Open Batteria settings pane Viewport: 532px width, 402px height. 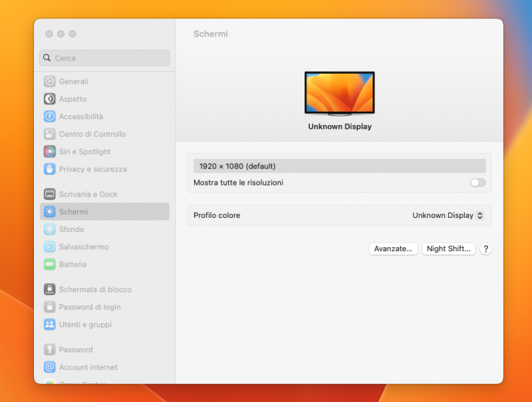coord(104,264)
